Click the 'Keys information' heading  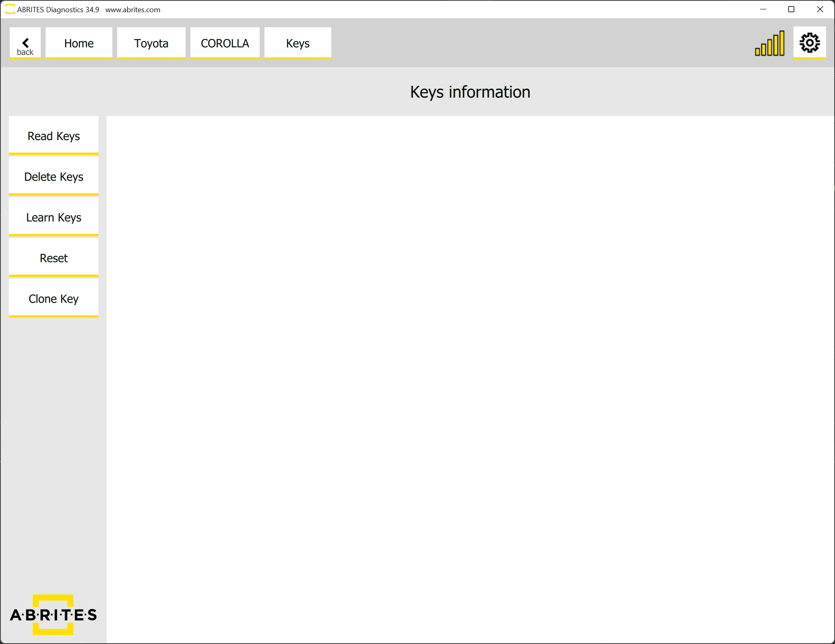click(x=470, y=92)
